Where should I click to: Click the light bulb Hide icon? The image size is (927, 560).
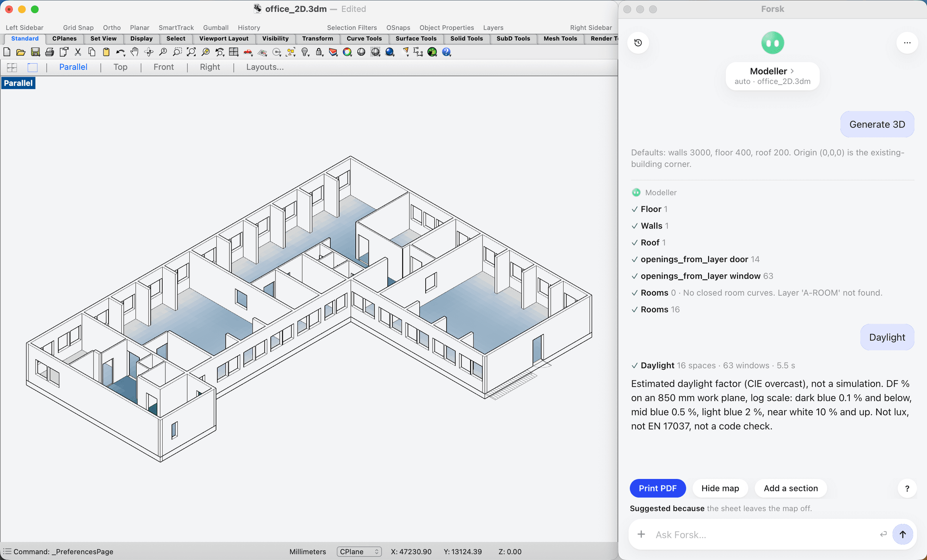[x=305, y=52]
